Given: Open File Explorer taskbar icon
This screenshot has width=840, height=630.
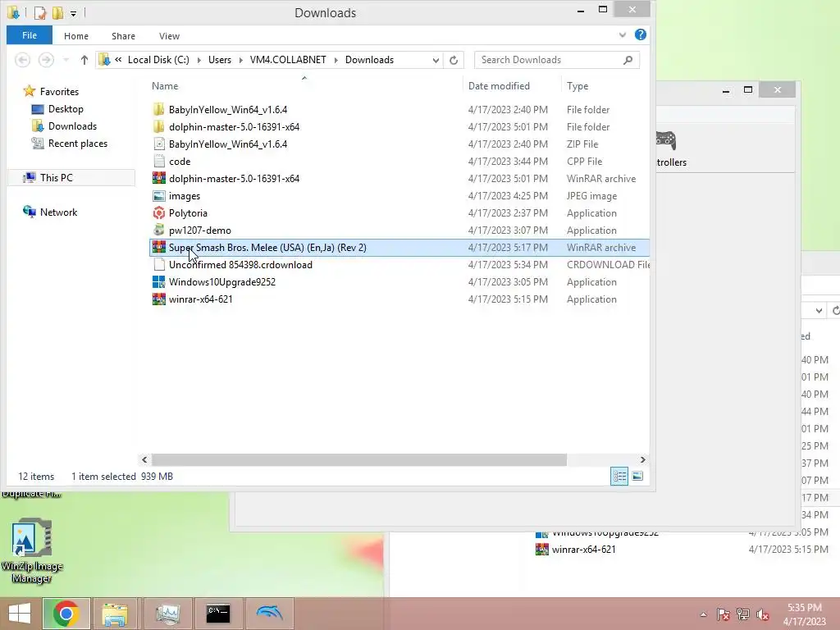Looking at the screenshot, I should click(115, 614).
